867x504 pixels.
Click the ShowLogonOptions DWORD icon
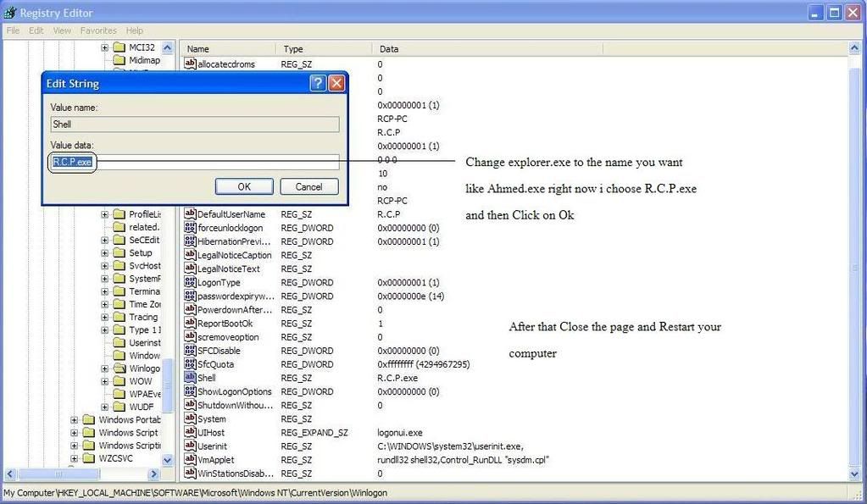(x=190, y=391)
